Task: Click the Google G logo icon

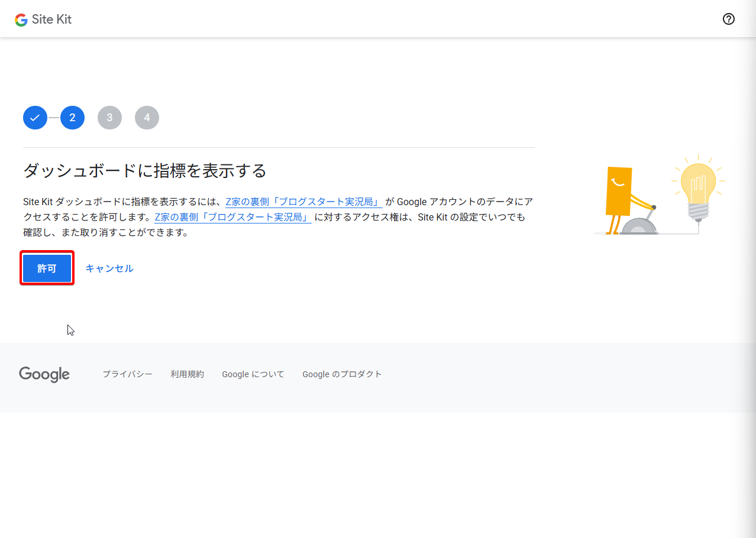Action: click(21, 20)
